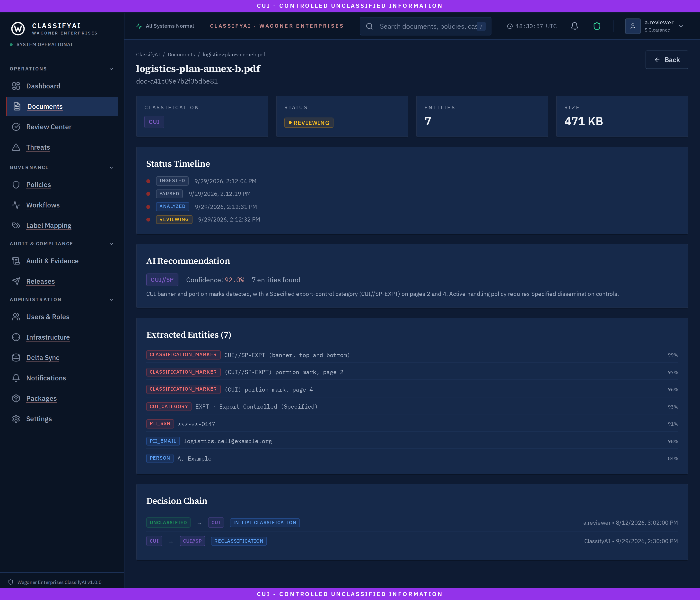Click the INITIAL CLASSIFICATION badge

(x=264, y=523)
